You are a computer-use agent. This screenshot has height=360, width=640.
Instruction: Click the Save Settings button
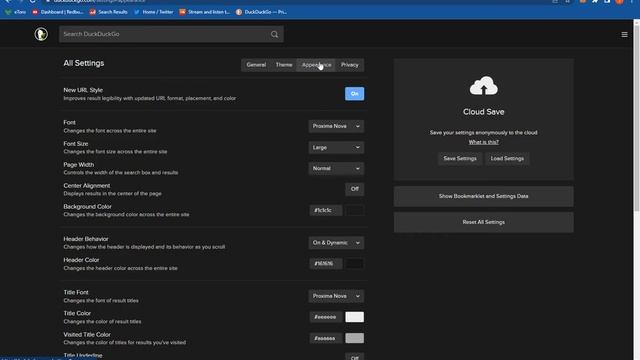pos(460,158)
